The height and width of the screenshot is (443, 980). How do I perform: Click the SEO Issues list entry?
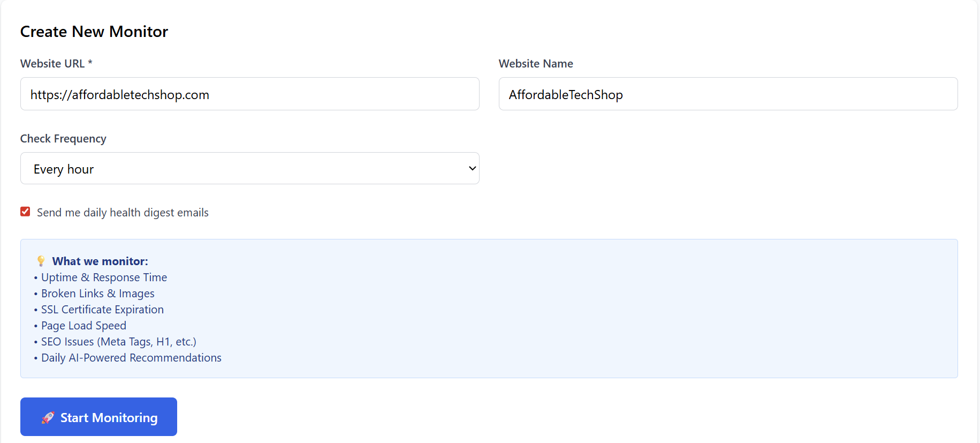coord(118,342)
